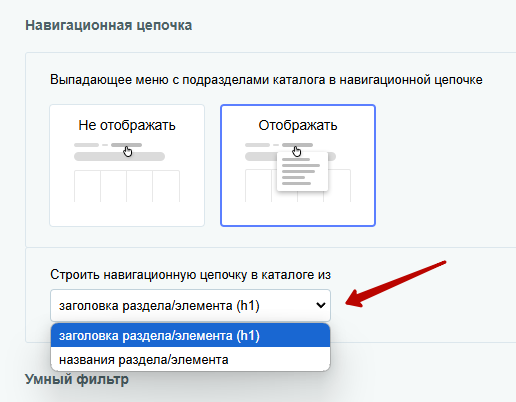This screenshot has width=516, height=402.
Task: Click "Умный фильтр" section heading
Action: [x=77, y=379]
